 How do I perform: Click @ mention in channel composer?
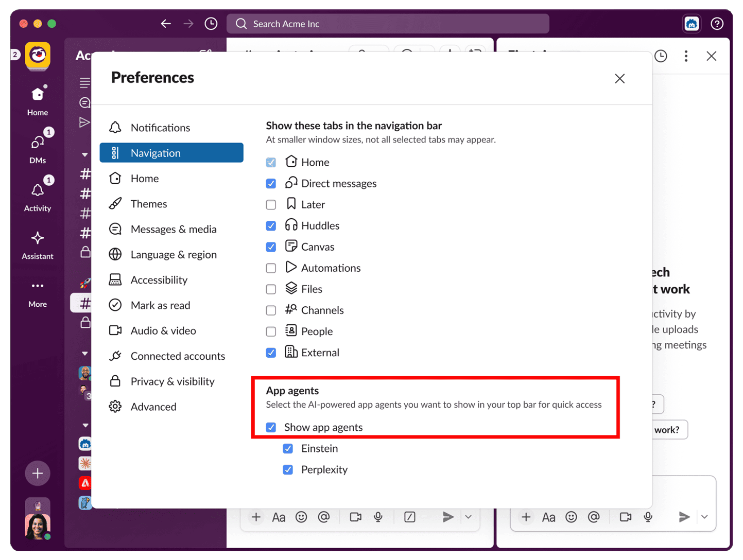tap(324, 517)
